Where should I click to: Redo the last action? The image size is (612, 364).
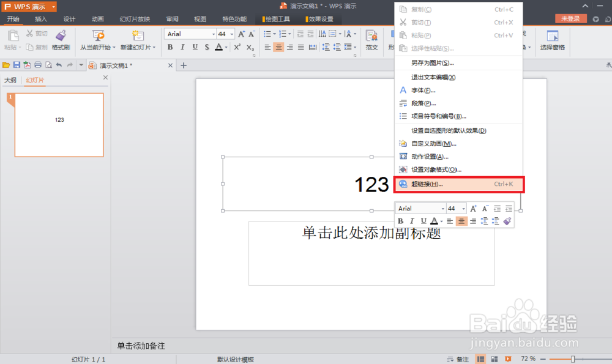click(70, 65)
